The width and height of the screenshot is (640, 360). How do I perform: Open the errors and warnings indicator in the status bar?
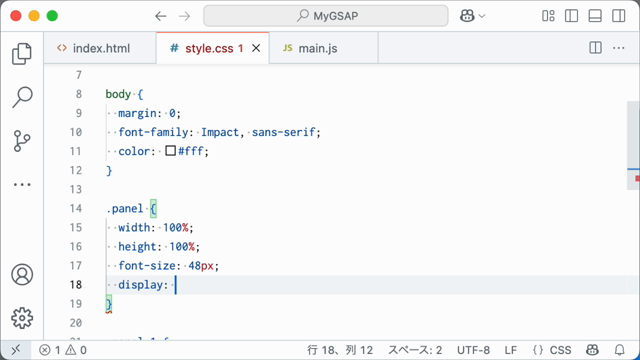(63, 350)
